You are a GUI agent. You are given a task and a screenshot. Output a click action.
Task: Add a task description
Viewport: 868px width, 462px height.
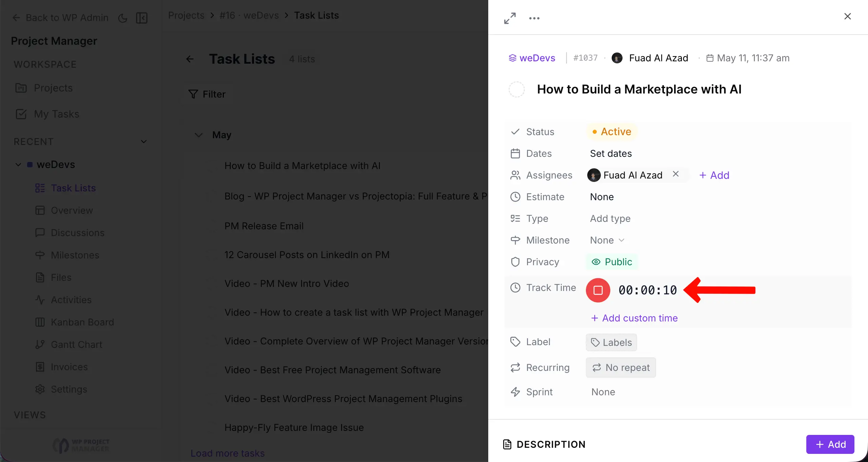[x=830, y=444]
